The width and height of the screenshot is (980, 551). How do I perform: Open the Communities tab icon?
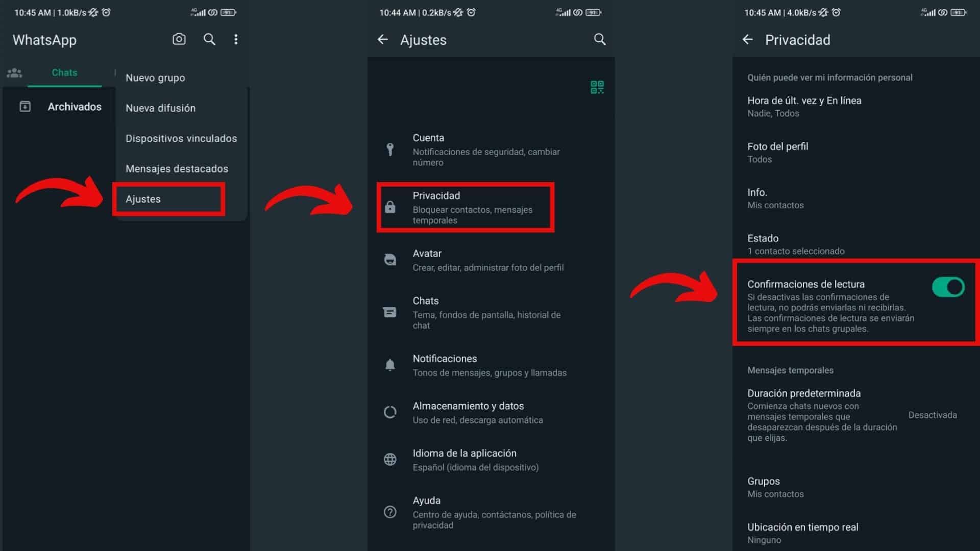14,72
